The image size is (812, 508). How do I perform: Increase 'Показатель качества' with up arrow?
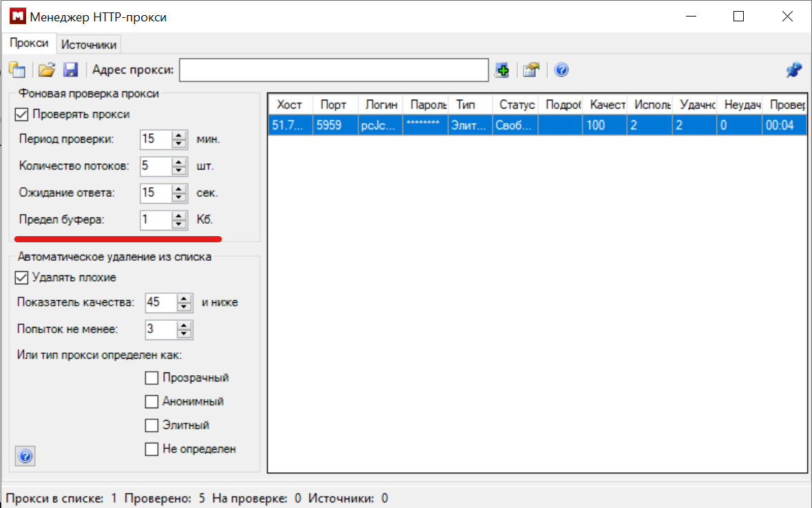[184, 299]
